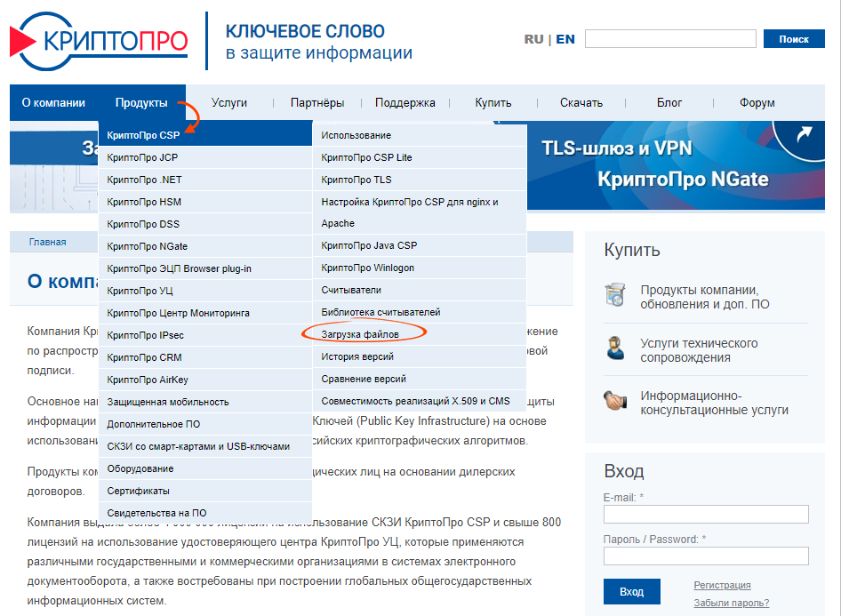Open the Партнёры menu
841x616 pixels.
point(317,102)
